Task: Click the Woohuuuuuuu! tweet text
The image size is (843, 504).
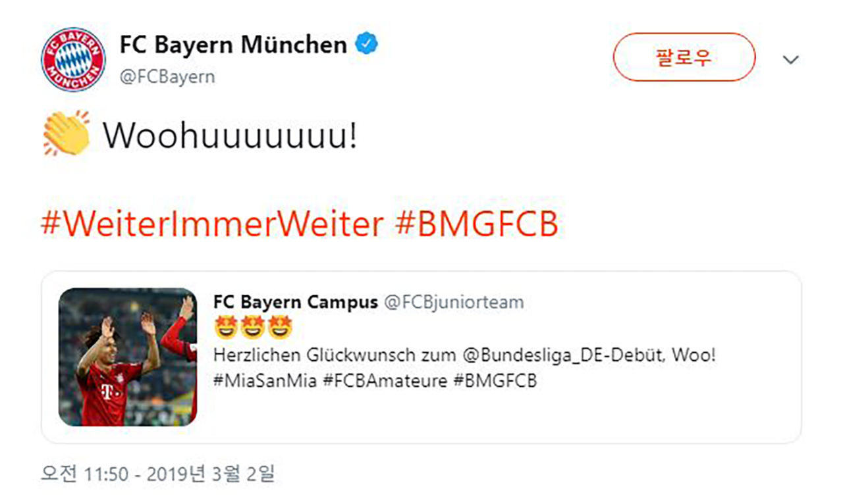Action: pyautogui.click(x=230, y=135)
